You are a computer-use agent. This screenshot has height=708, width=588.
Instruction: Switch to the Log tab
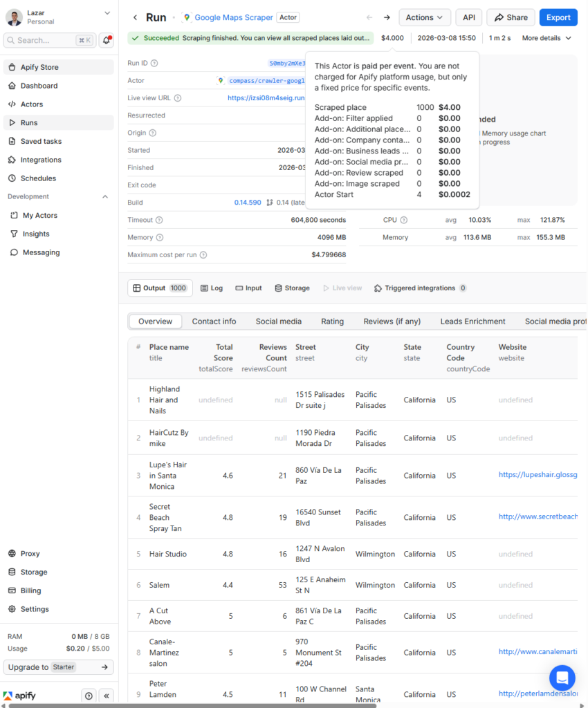point(212,288)
